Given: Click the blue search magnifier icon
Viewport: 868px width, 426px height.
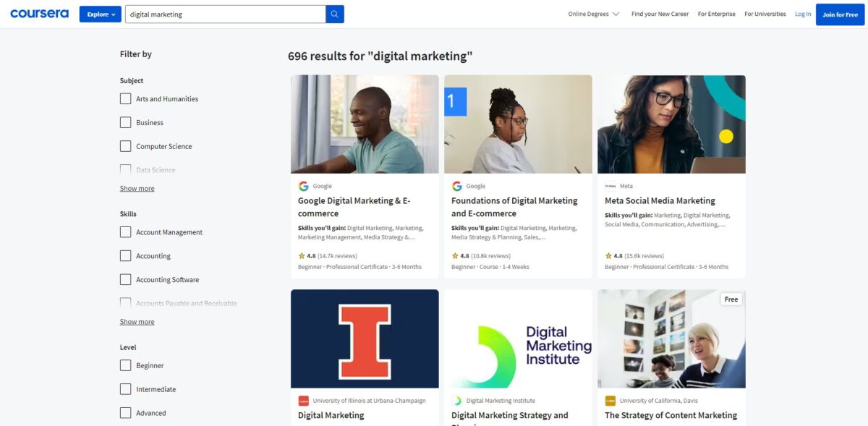Looking at the screenshot, I should click(x=333, y=13).
